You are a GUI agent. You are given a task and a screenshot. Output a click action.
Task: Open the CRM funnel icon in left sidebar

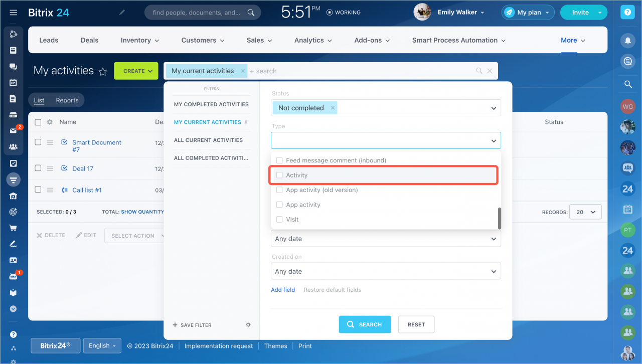tap(14, 179)
